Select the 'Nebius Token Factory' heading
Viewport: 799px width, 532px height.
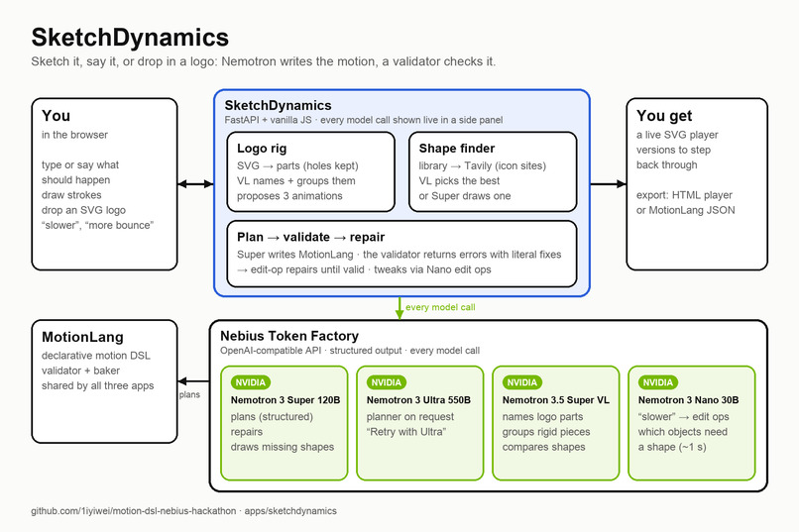click(289, 336)
